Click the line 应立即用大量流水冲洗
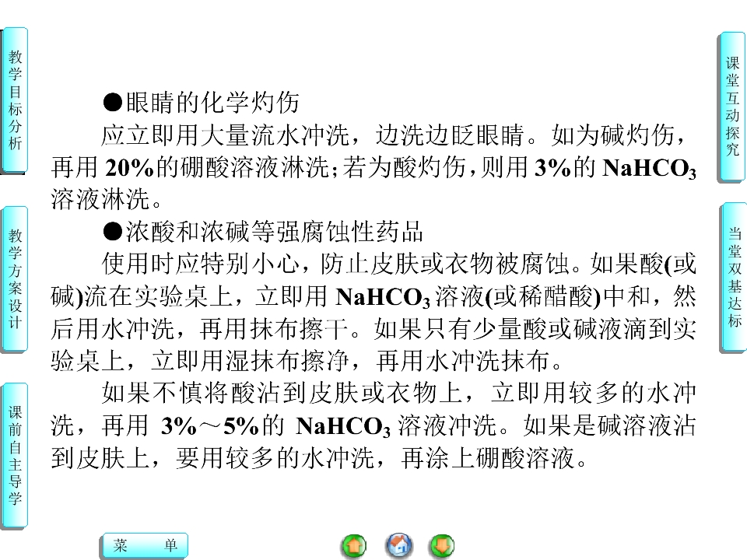Image resolution: width=747 pixels, height=560 pixels. (x=225, y=135)
